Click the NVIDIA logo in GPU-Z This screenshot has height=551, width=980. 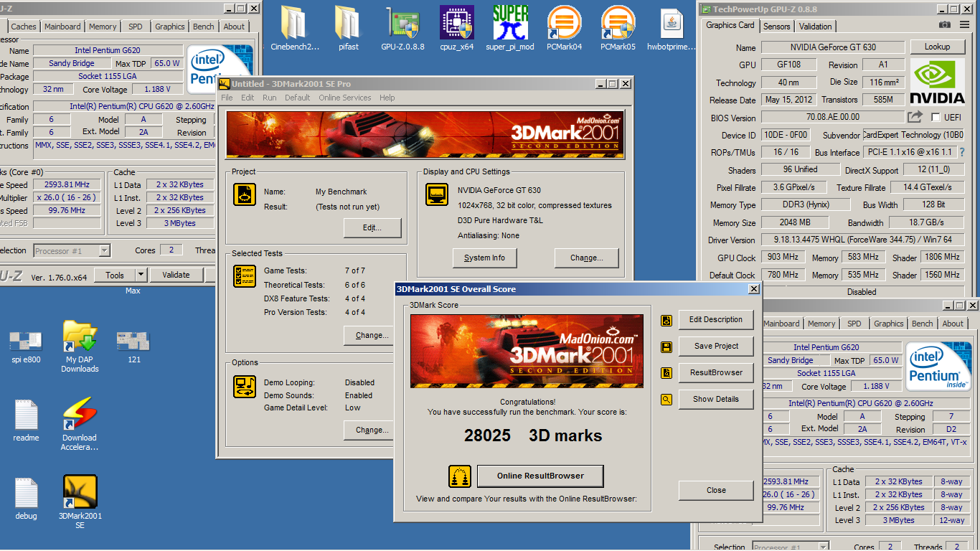(937, 83)
